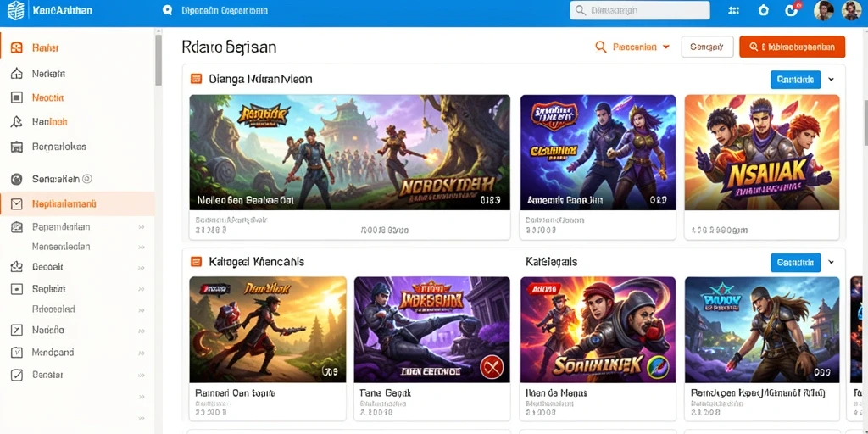The height and width of the screenshot is (434, 868).
Task: Collapse the Katagad section with its chevron
Action: click(x=831, y=262)
